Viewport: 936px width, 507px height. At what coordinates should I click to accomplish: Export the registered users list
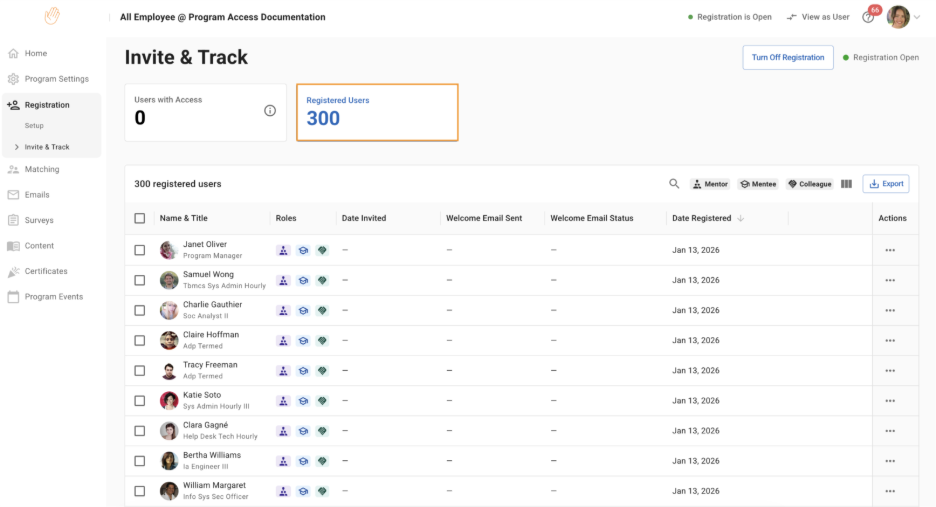point(886,184)
